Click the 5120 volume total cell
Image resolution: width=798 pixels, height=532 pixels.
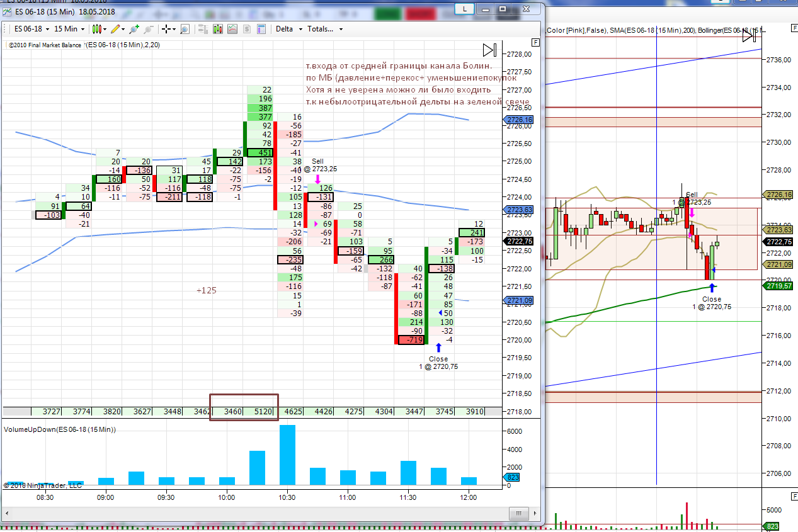(260, 412)
